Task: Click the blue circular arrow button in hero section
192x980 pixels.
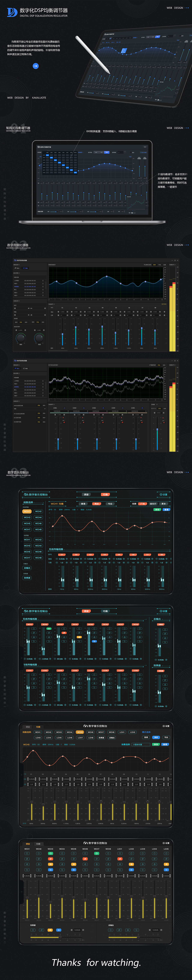Action: click(x=35, y=66)
